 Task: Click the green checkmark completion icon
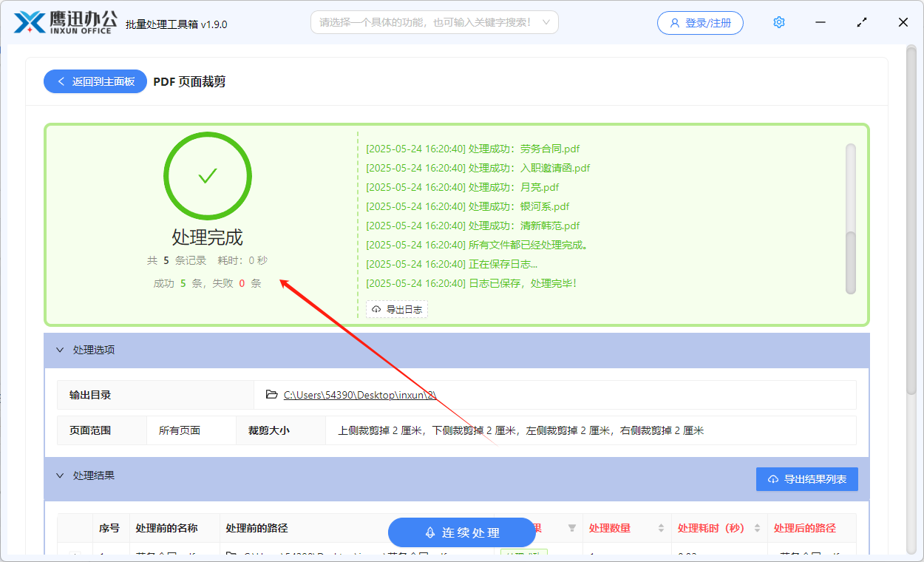tap(207, 175)
